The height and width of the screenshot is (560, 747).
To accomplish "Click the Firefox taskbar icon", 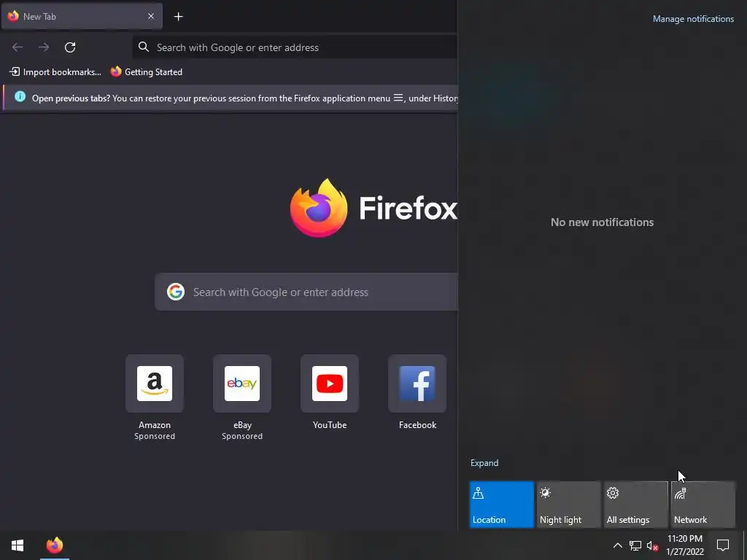I will (55, 545).
